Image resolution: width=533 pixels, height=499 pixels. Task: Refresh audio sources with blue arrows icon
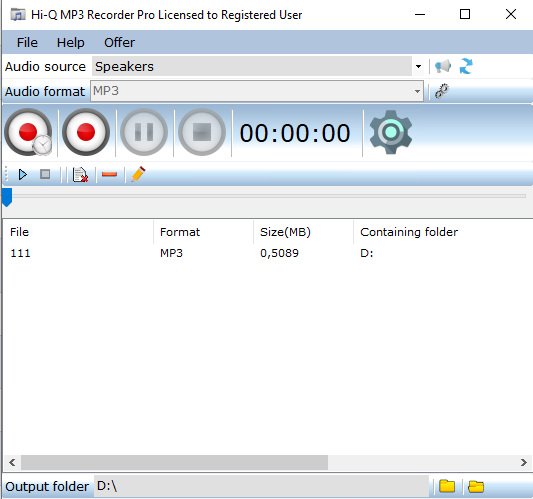tap(466, 66)
